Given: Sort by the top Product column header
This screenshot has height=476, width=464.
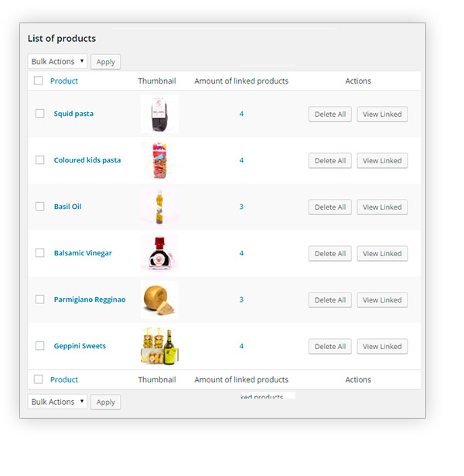Looking at the screenshot, I should (64, 81).
